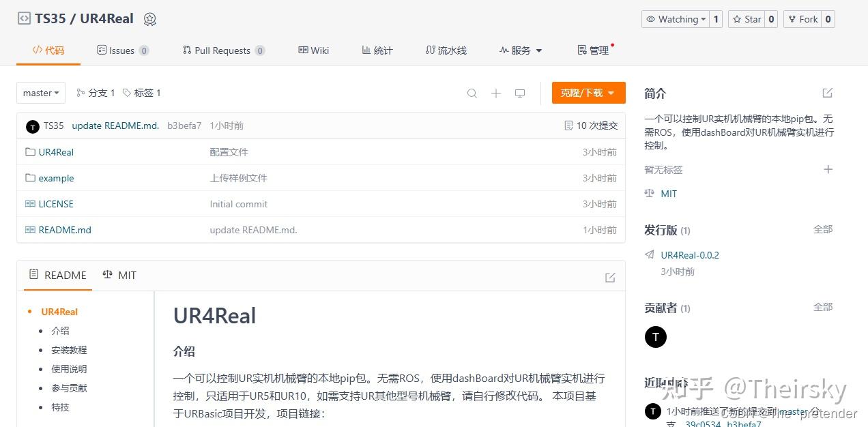The height and width of the screenshot is (427, 868).
Task: Open the example folder icon
Action: (30, 178)
